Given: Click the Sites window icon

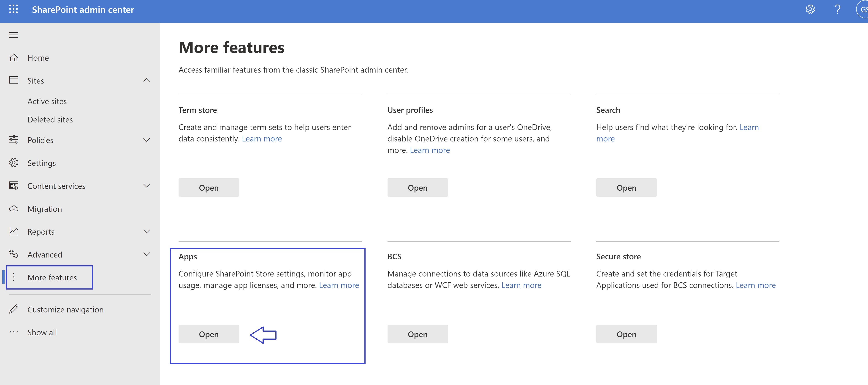Looking at the screenshot, I should 14,80.
